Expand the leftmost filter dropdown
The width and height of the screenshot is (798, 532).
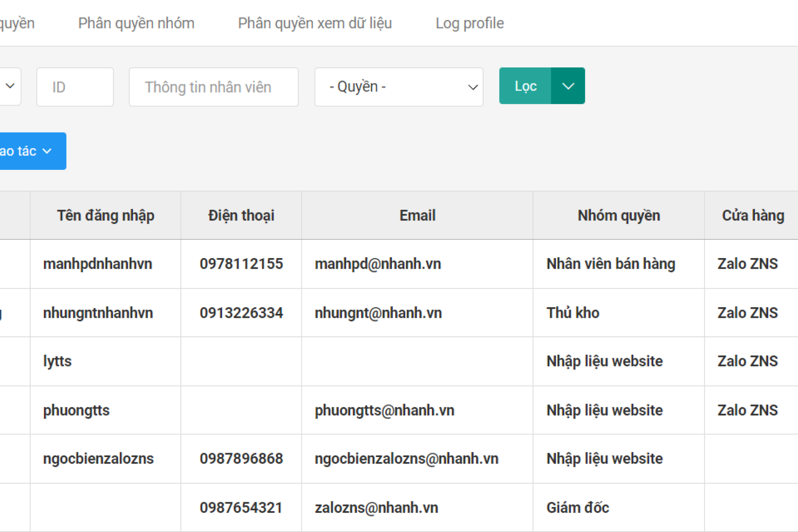pyautogui.click(x=10, y=86)
